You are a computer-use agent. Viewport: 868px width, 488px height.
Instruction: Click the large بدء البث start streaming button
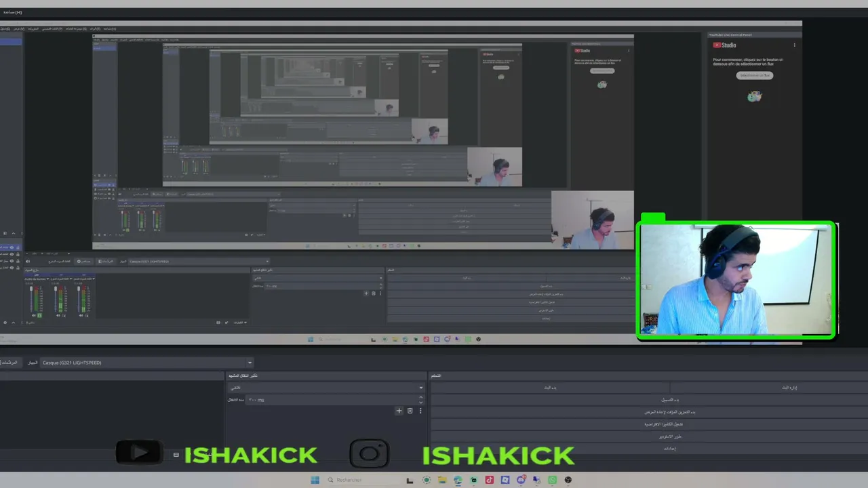point(550,388)
